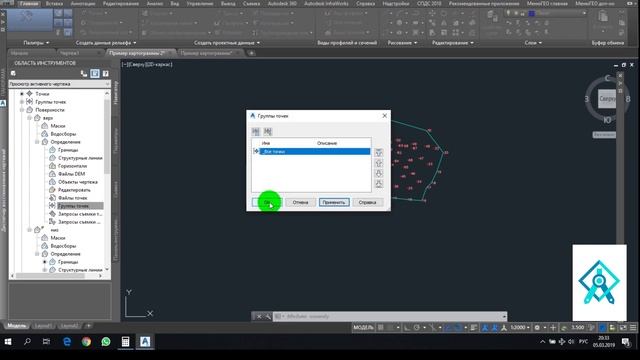The height and width of the screenshot is (360, 640).
Task: Click the Toolspace tree horizontal scrollbar
Action: pyautogui.click(x=51, y=276)
